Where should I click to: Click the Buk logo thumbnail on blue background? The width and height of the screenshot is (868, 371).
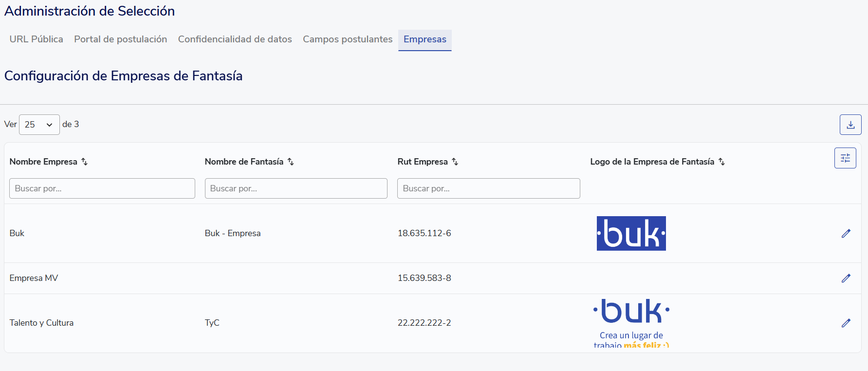tap(631, 234)
